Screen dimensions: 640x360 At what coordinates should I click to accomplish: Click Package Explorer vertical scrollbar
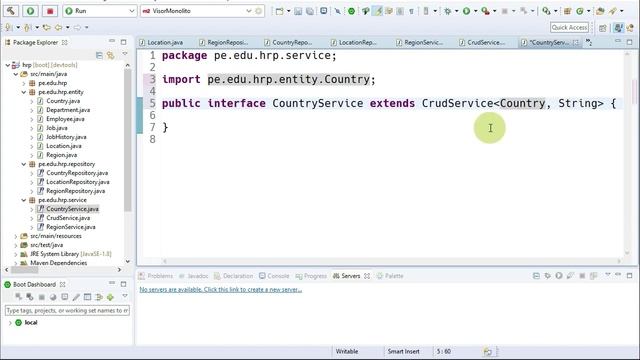(x=128, y=139)
